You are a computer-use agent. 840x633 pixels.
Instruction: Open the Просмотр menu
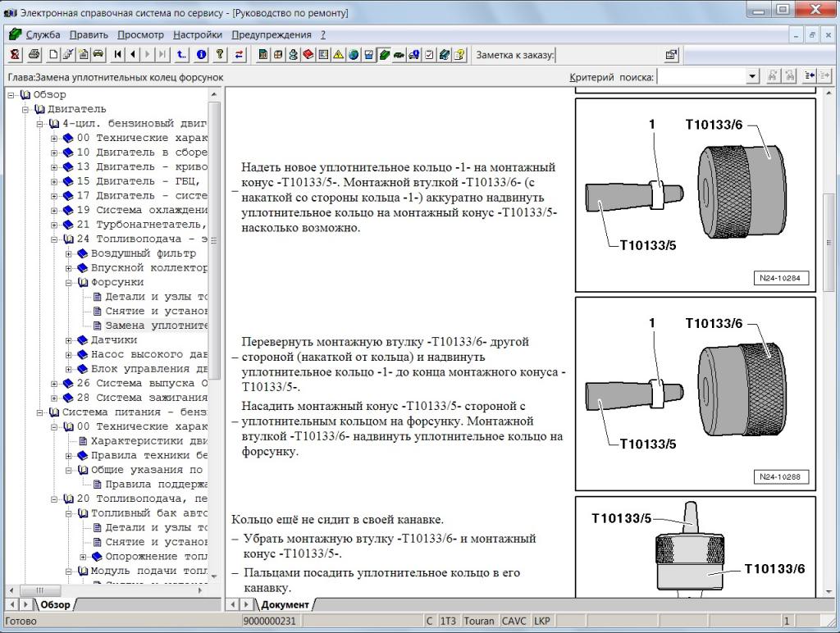click(x=140, y=34)
